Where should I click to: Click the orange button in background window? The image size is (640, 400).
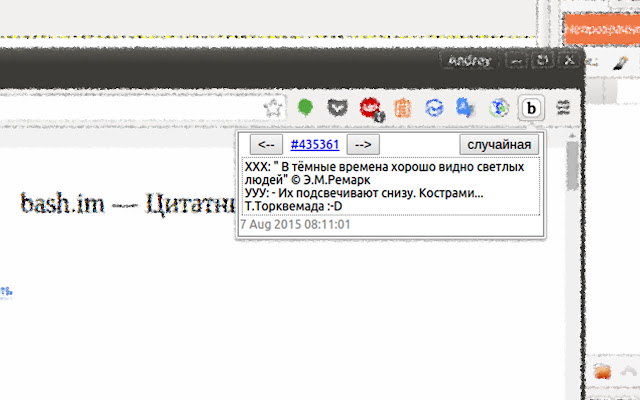coord(602,29)
